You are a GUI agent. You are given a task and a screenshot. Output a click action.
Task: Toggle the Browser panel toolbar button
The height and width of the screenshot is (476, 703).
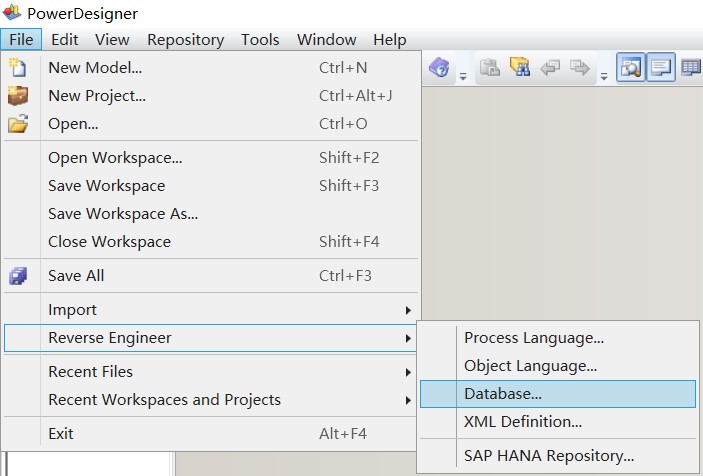[x=631, y=68]
